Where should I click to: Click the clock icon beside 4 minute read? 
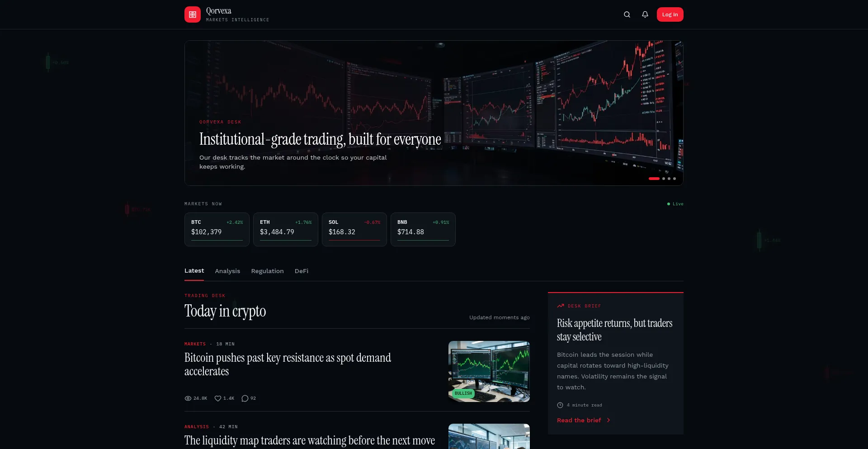pyautogui.click(x=560, y=405)
